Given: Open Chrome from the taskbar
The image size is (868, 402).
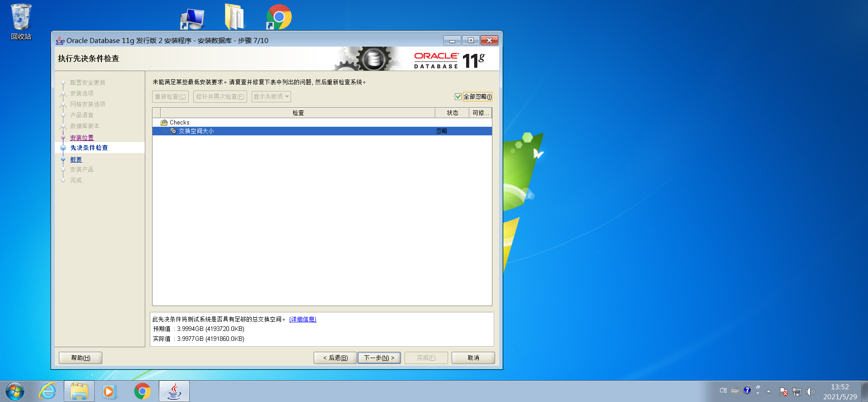Looking at the screenshot, I should 142,391.
